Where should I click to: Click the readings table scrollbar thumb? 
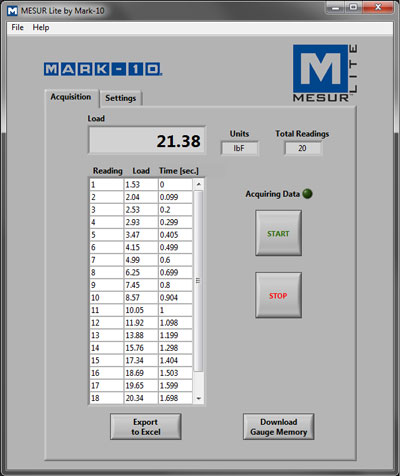click(x=198, y=281)
